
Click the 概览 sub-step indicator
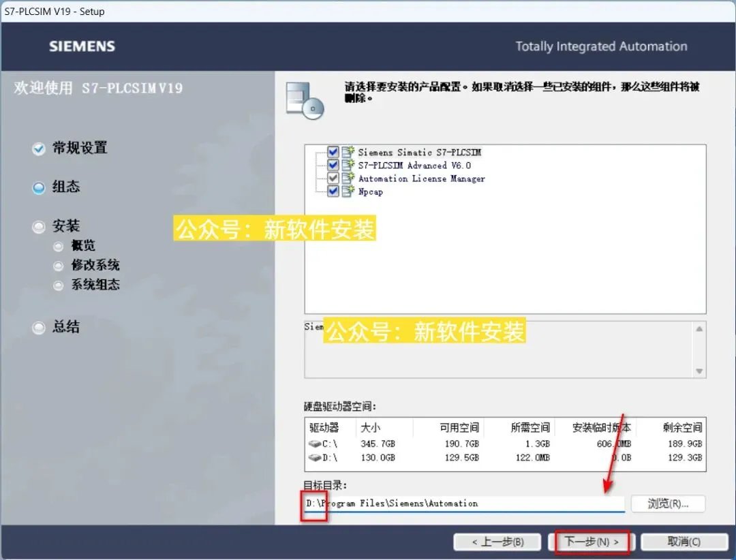point(58,247)
